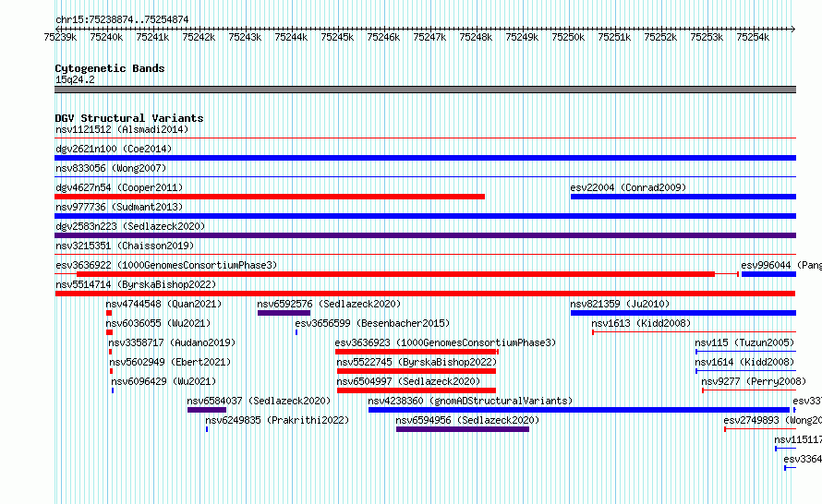Select the nsv6504997 red variant bar
Viewport: 822px width, 504px height.
coord(417,390)
